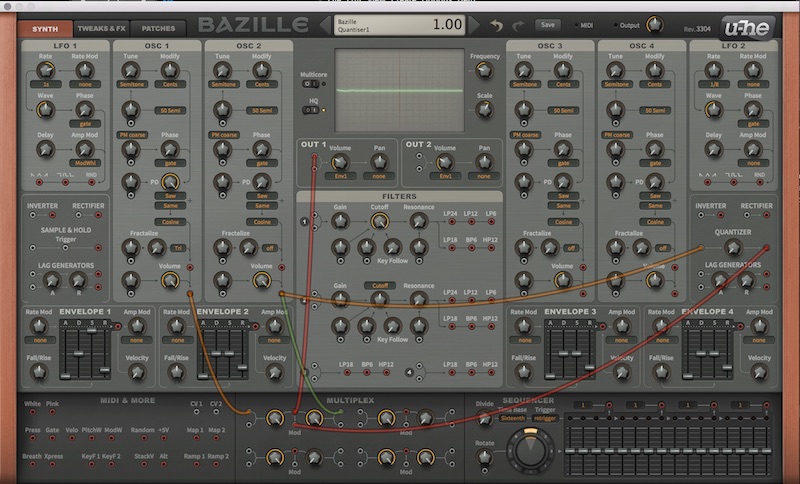Toggle the HQ switch

[311, 110]
